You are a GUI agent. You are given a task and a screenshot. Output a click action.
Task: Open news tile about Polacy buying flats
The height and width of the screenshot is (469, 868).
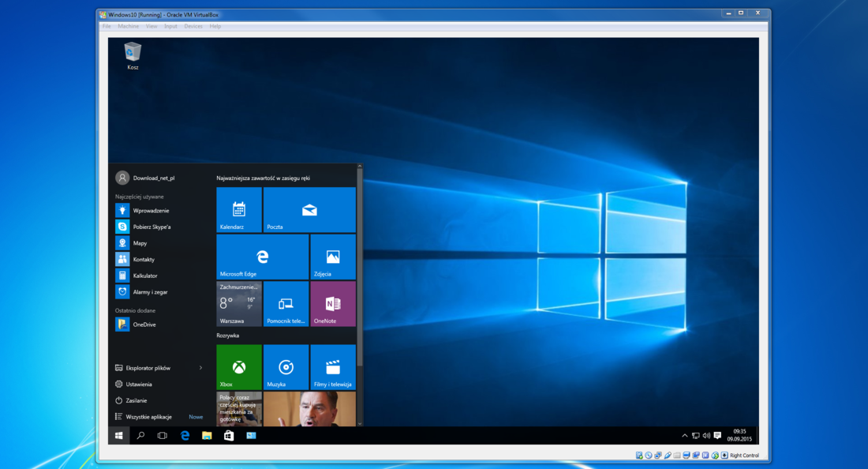[x=239, y=409]
